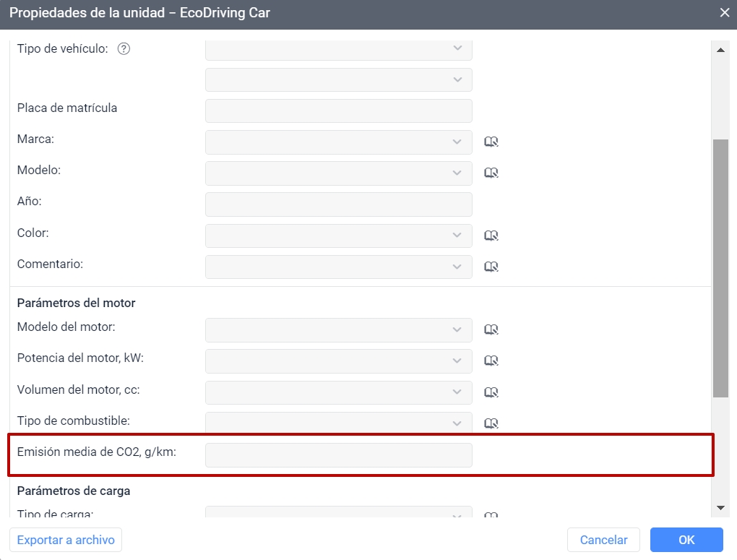Viewport: 737px width, 560px height.
Task: Click book icon beside Tipo de combustible
Action: 491,423
